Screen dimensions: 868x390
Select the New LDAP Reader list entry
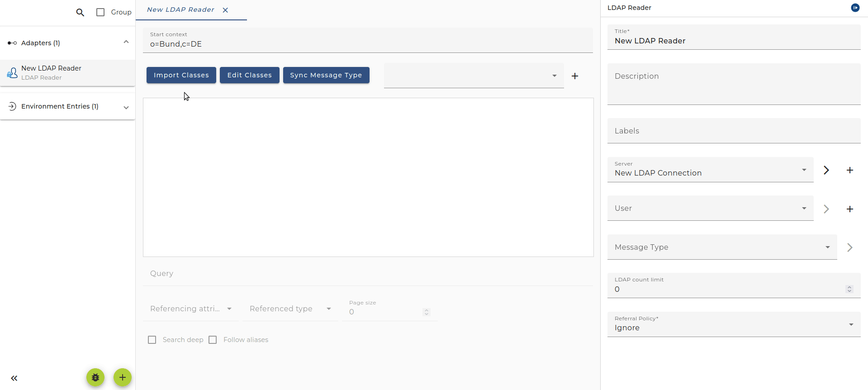[68, 73]
